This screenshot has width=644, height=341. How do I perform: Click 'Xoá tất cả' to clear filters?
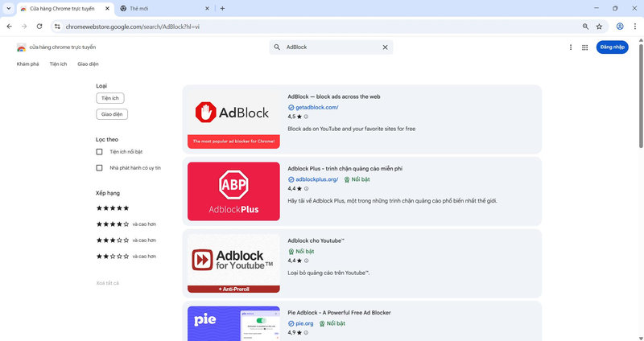[108, 283]
